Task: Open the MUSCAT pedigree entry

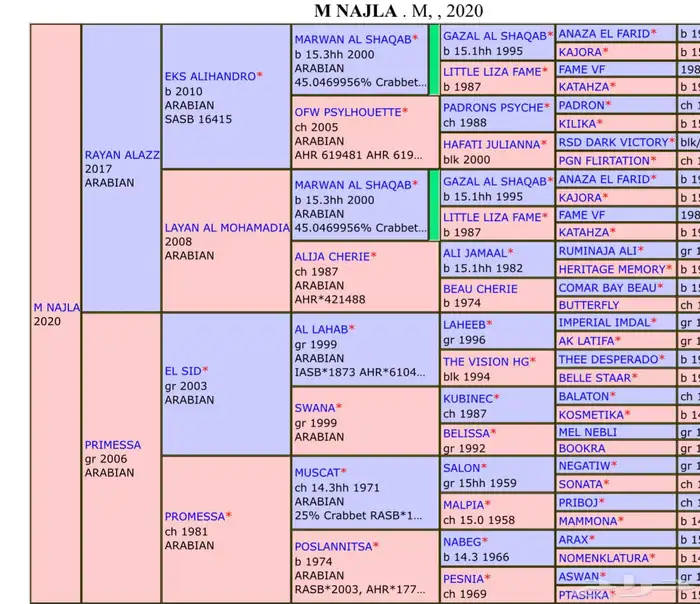Action: click(x=316, y=472)
